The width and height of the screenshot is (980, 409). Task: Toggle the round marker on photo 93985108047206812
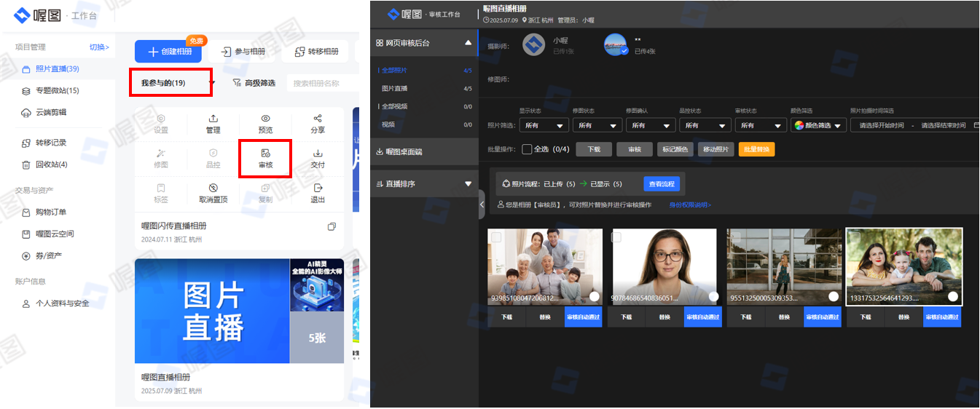pos(594,297)
